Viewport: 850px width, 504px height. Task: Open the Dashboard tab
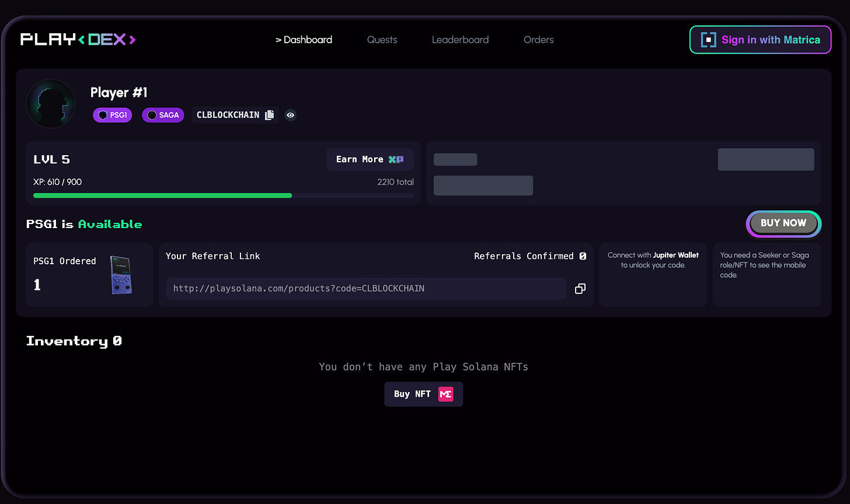(304, 40)
